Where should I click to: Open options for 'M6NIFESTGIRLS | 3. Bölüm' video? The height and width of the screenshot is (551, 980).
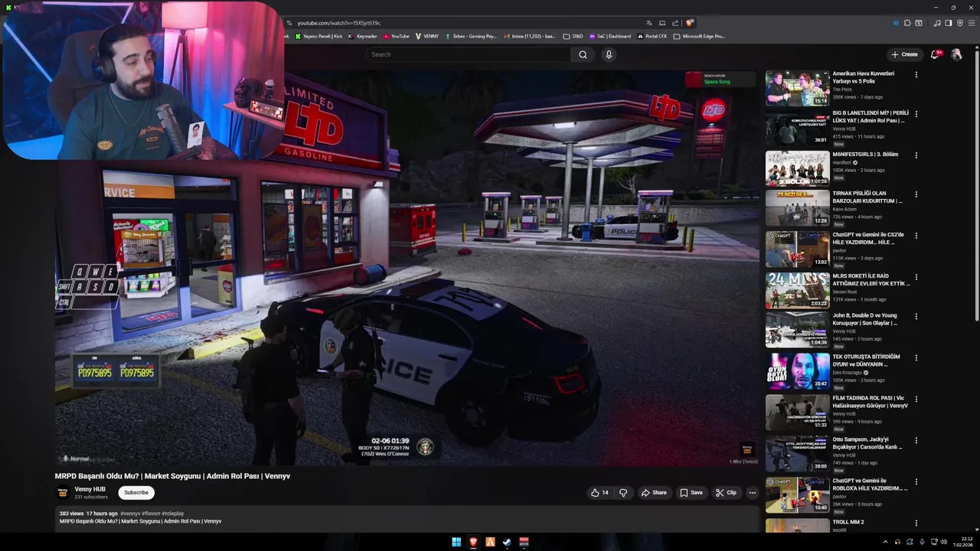[x=916, y=155]
